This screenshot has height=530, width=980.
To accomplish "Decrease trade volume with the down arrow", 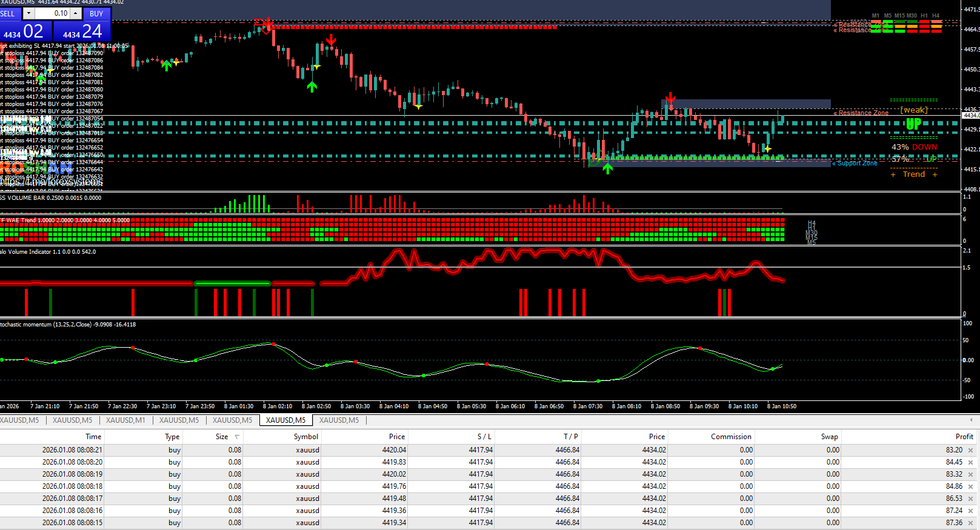I will (x=28, y=13).
